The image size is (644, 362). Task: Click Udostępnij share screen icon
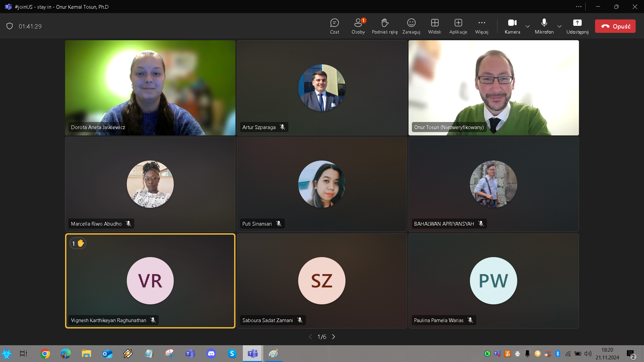pyautogui.click(x=577, y=26)
